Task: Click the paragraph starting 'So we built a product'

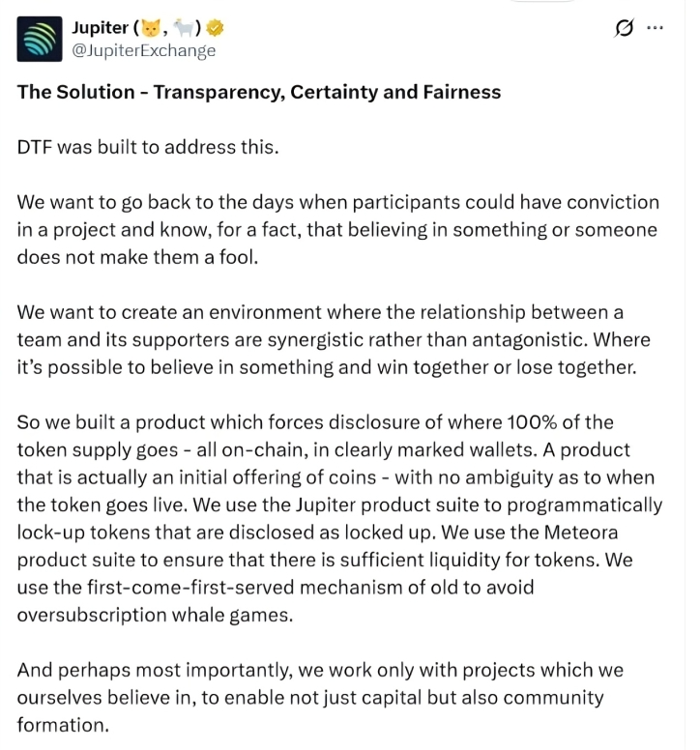Action: click(338, 518)
